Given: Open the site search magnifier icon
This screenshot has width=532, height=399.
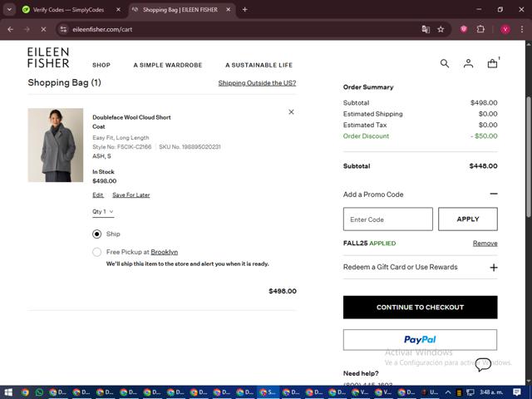Looking at the screenshot, I should (x=445, y=63).
